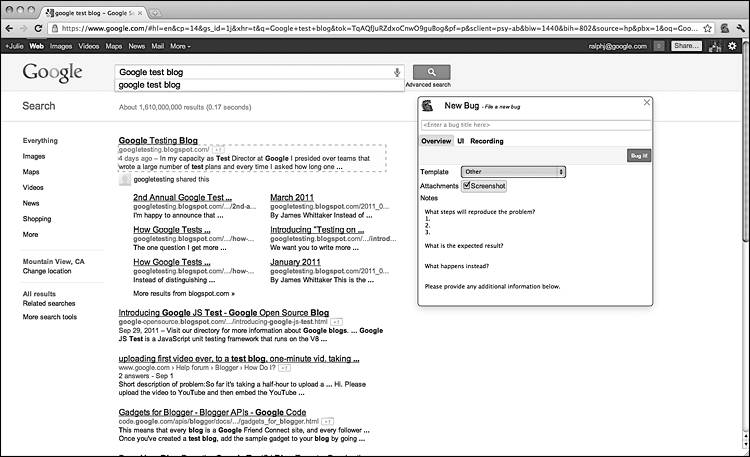Reload the page with refresh icon
Image resolution: width=750 pixels, height=457 pixels.
pos(38,29)
